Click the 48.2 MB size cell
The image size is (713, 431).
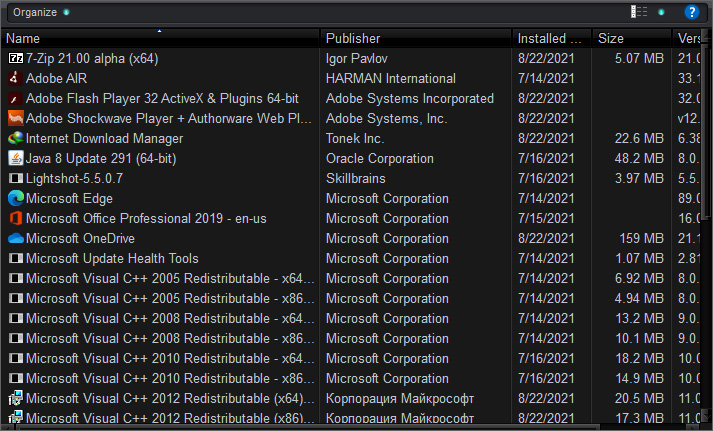[639, 158]
